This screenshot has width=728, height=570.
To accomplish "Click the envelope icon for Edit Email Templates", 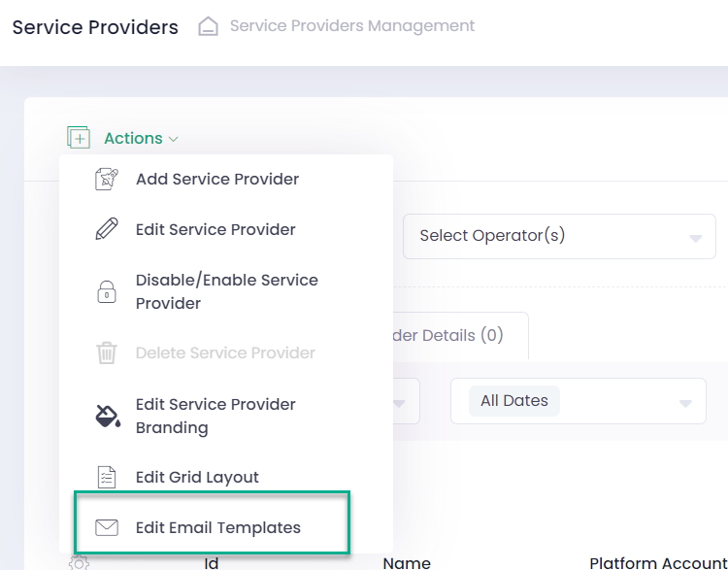I will point(107,528).
